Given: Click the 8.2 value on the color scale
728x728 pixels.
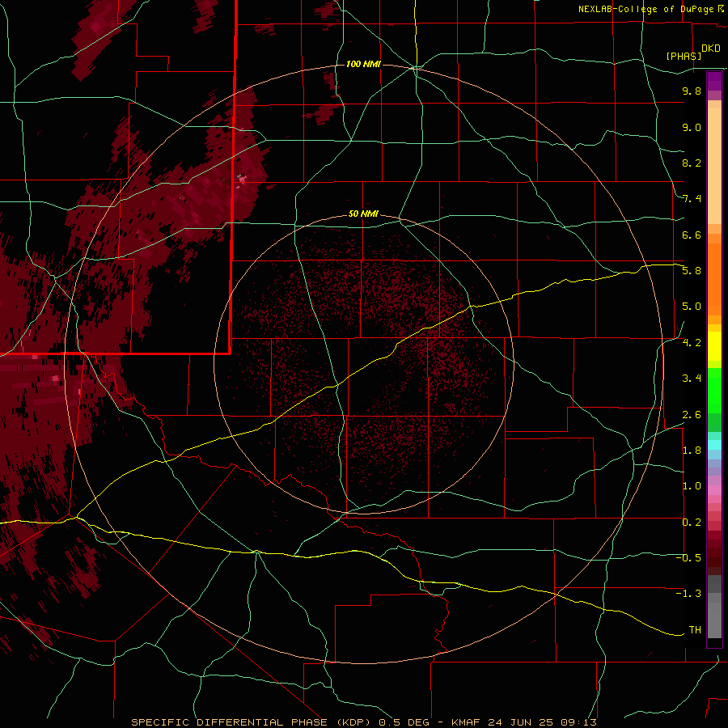Looking at the screenshot, I should coord(692,163).
